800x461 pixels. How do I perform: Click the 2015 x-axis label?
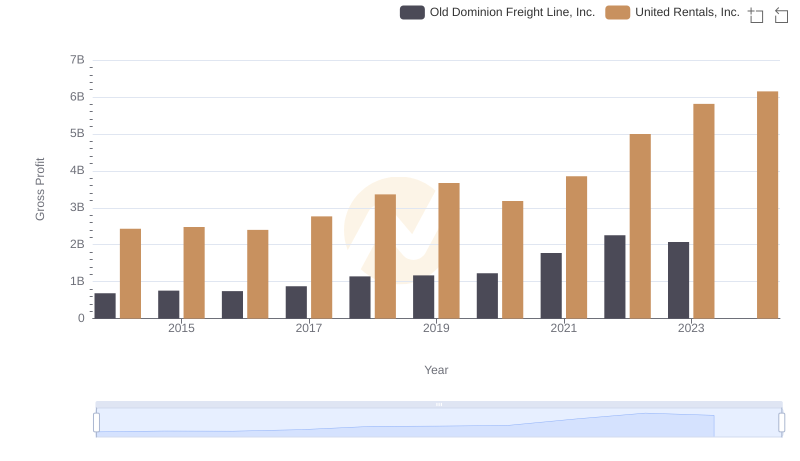pos(181,328)
